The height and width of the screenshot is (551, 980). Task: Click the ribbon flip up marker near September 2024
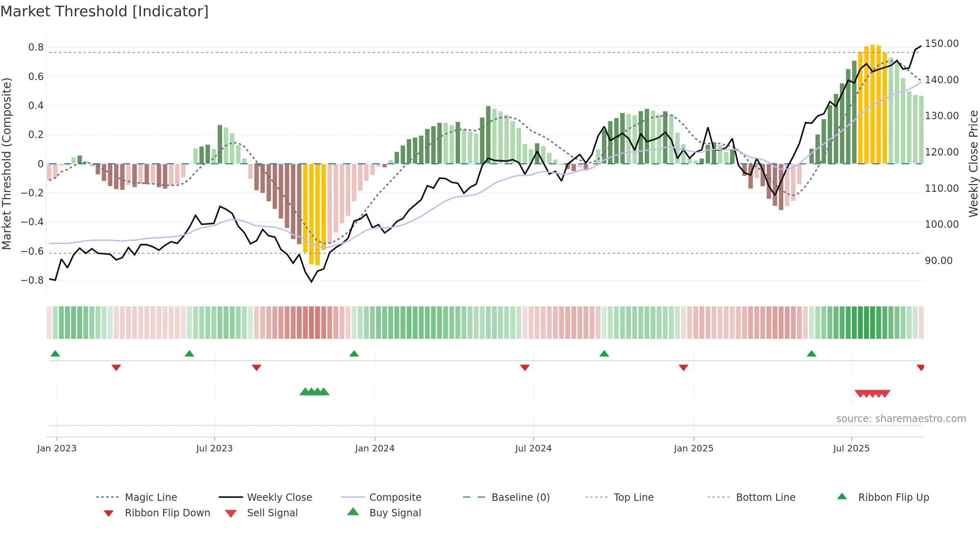604,353
